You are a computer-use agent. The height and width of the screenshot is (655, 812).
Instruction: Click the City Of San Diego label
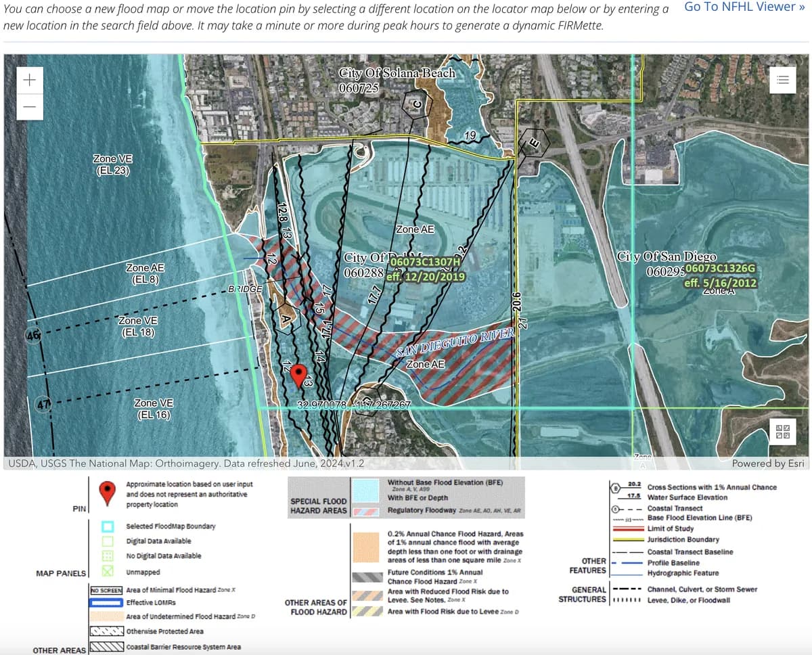[667, 257]
